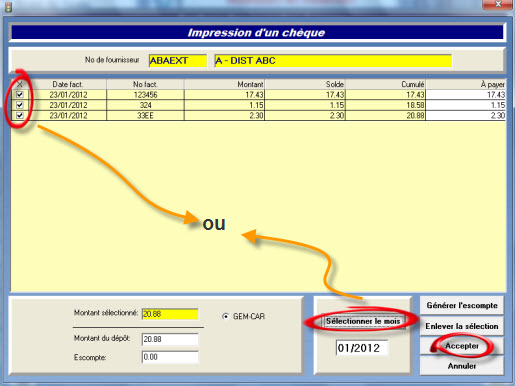Click the Annuler button
This screenshot has height=386, width=515.
[462, 366]
